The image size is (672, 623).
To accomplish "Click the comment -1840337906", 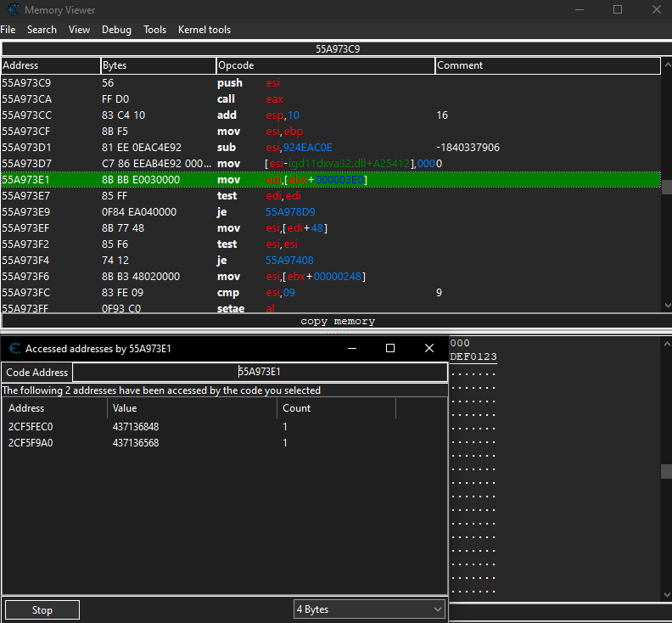I will click(x=468, y=148).
